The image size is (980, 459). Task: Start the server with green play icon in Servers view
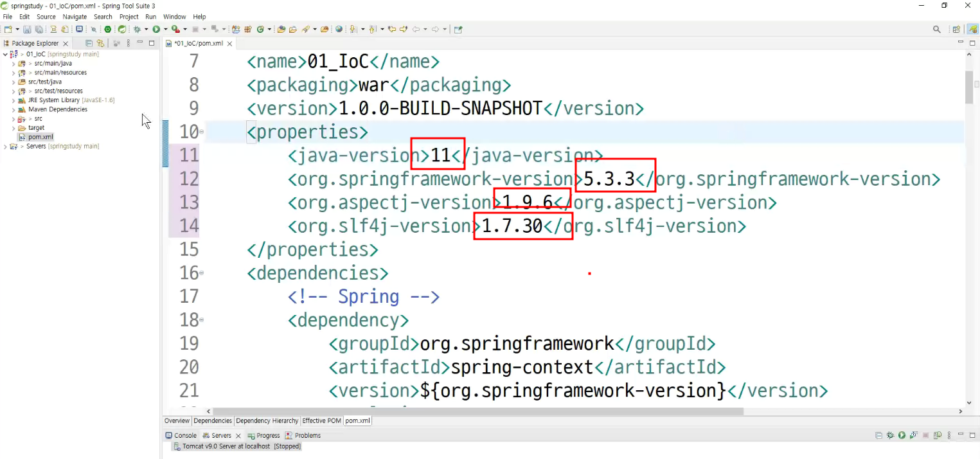point(902,435)
